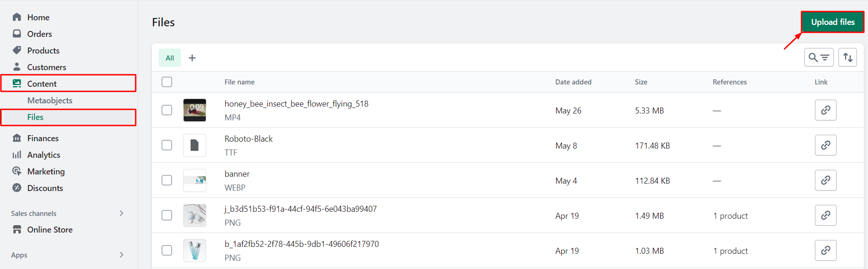Click the Date added column header
Viewport: 868px width, 269px height.
573,82
